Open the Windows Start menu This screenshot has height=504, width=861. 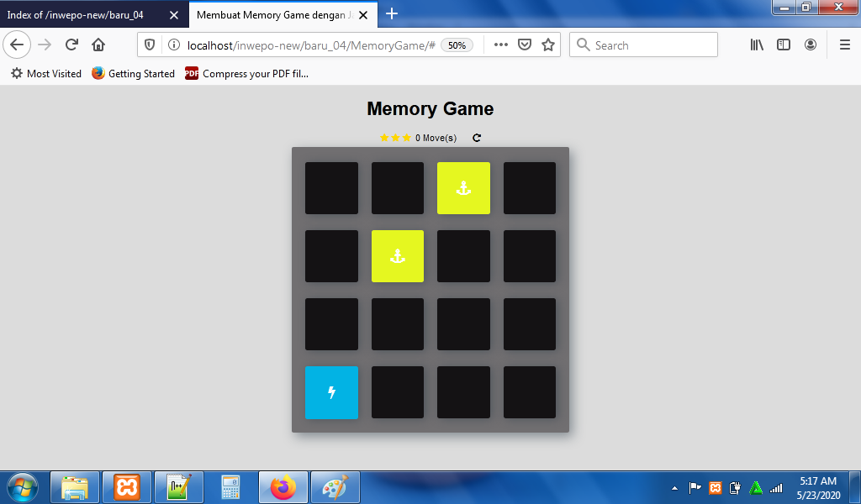coord(23,487)
